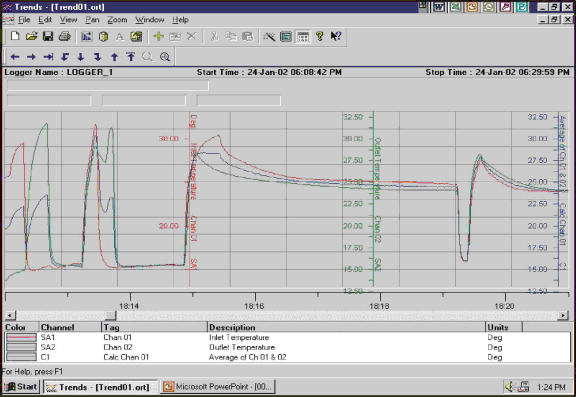The width and height of the screenshot is (576, 397).
Task: Open a file with the folder icon
Action: (32, 36)
